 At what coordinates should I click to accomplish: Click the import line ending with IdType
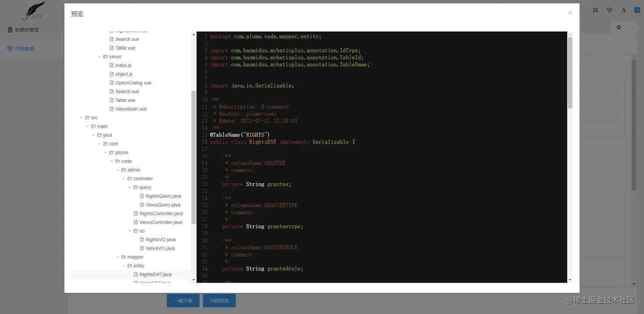tap(285, 51)
